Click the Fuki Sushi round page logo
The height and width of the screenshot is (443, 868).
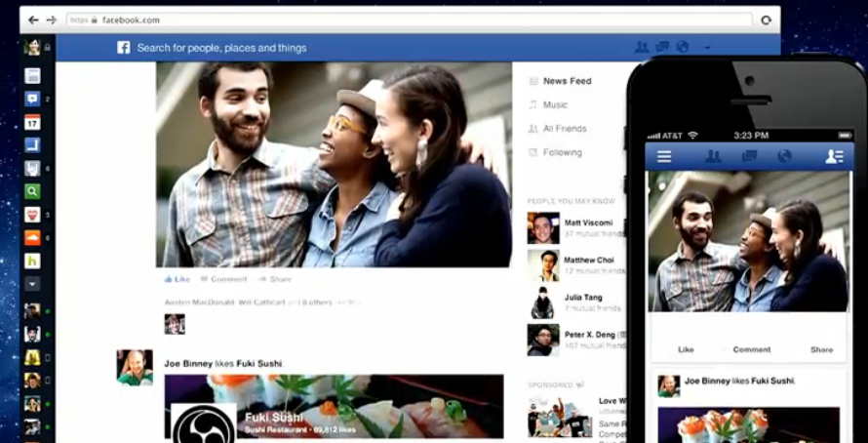[204, 423]
